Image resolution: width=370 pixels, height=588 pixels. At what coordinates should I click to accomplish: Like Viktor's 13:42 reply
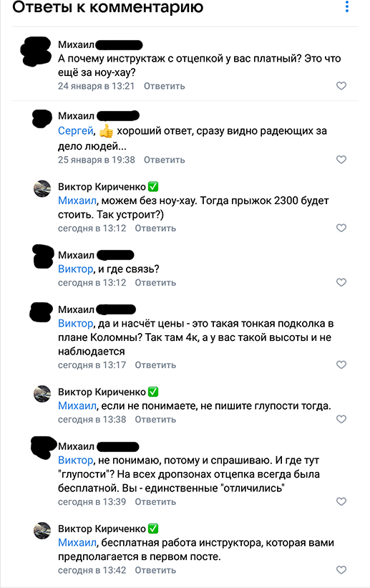[x=341, y=570]
